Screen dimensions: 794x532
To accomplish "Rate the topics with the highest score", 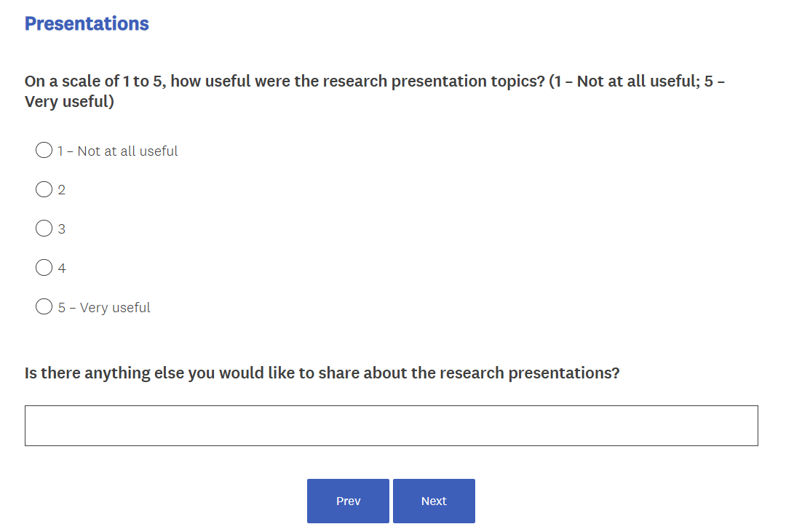I will click(x=44, y=307).
